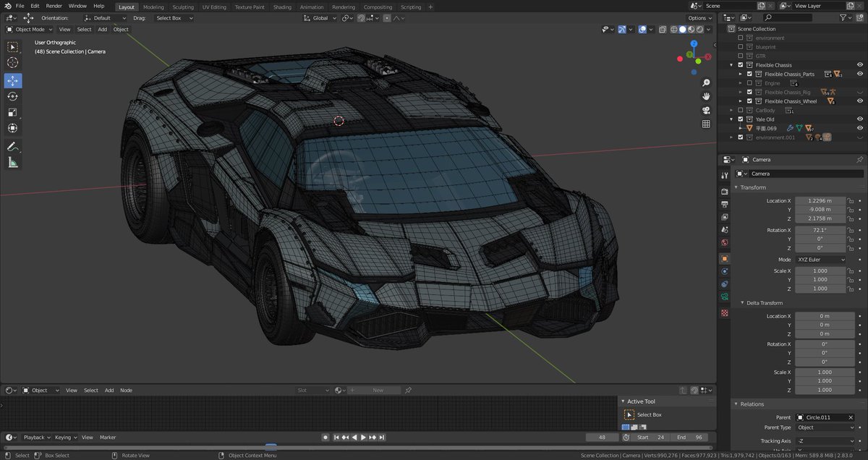Open the Tool properties tab
This screenshot has height=460, width=868.
pos(725,176)
